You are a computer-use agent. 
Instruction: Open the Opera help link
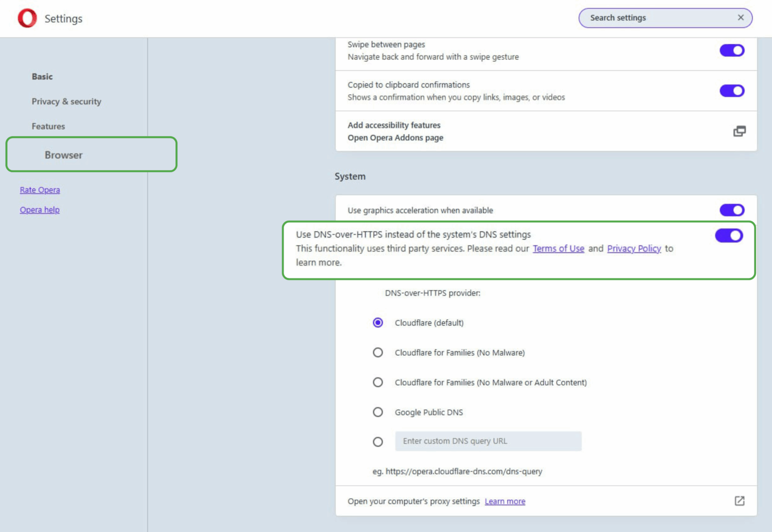click(40, 210)
